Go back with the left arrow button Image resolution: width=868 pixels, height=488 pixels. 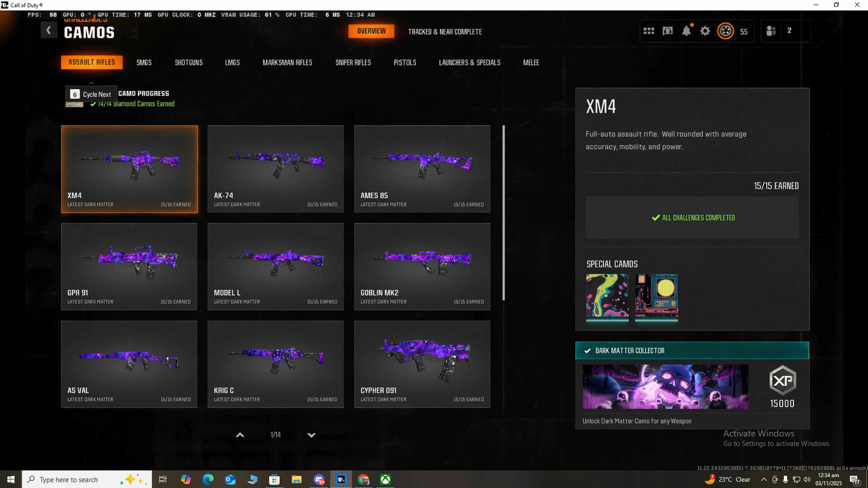coord(49,30)
